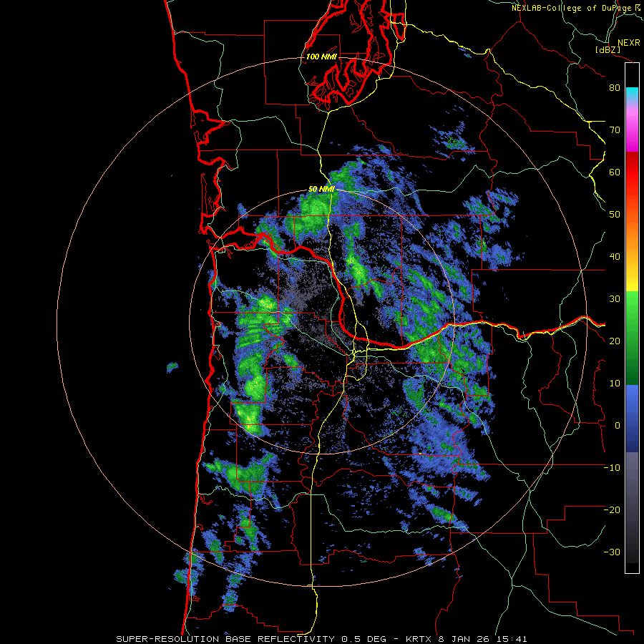This screenshot has width=644, height=644.
Task: Click the 15:41 timestamp in the caption
Action: coord(512,639)
